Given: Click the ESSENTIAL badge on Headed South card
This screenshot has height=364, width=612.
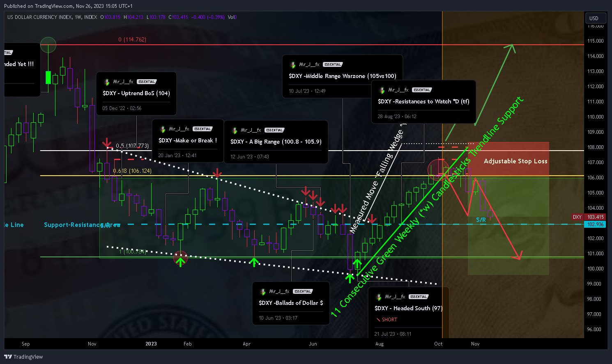Looking at the screenshot, I should tap(419, 297).
